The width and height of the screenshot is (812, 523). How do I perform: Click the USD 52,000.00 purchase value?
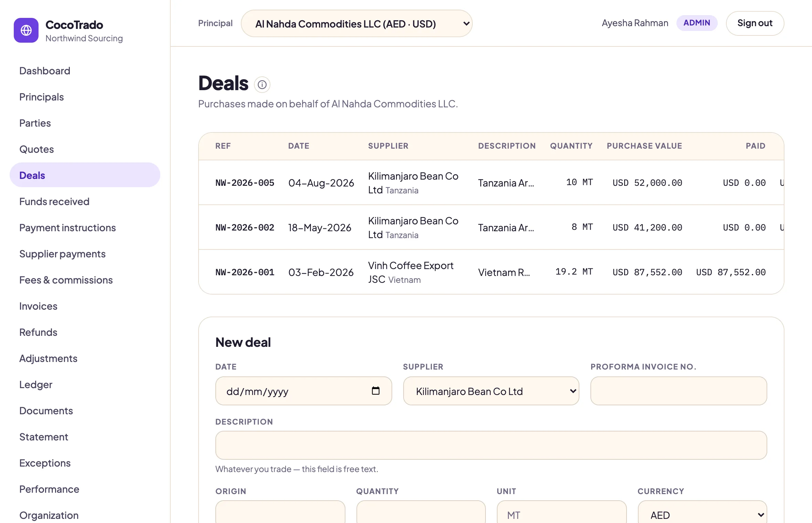click(647, 183)
